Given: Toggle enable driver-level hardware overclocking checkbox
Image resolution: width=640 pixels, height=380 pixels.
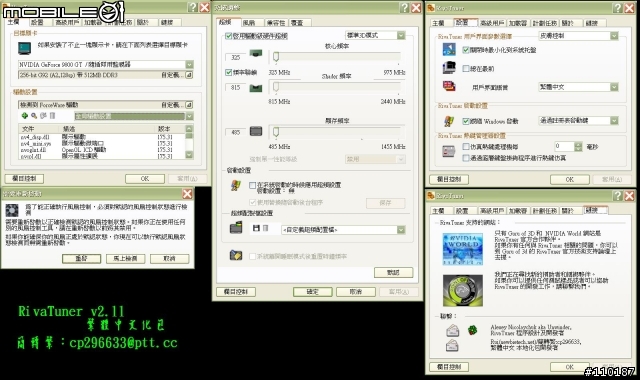Looking at the screenshot, I should coord(229,36).
